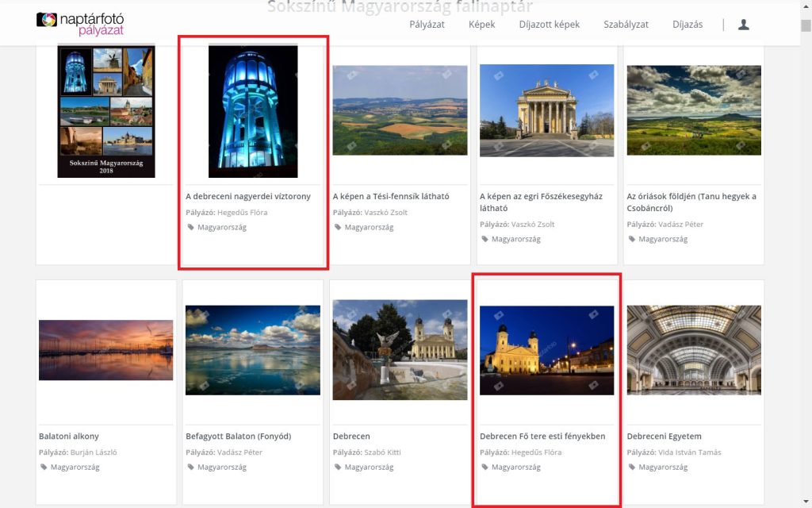
Task: Click tag icon under Balatoni alkony
Action: click(x=44, y=468)
